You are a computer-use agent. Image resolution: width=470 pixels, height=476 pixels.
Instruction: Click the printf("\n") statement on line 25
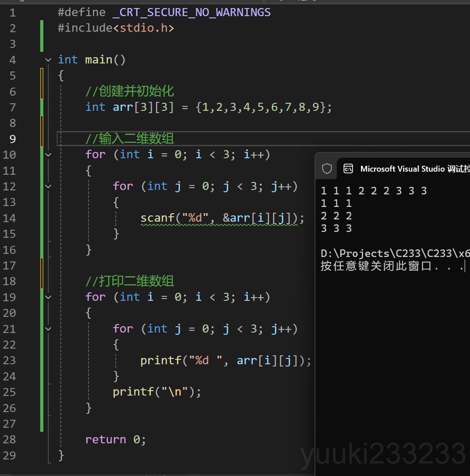point(157,392)
